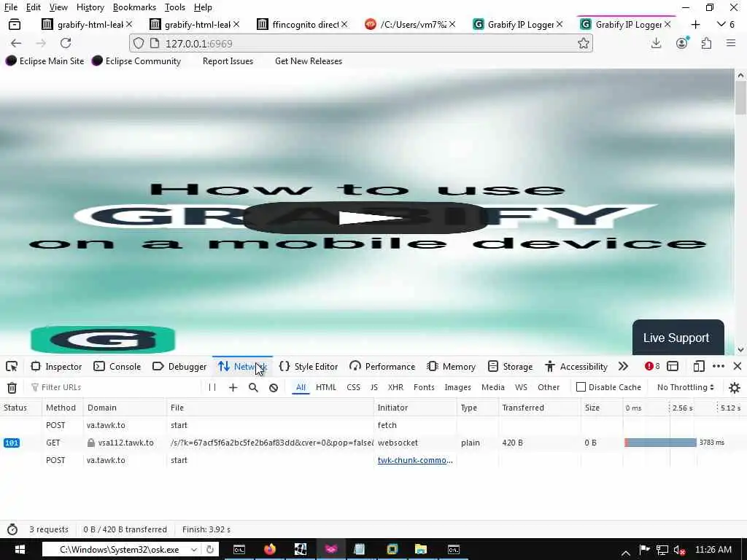Open a new tab with plus button
Screen dimensions: 747x560
pos(695,24)
